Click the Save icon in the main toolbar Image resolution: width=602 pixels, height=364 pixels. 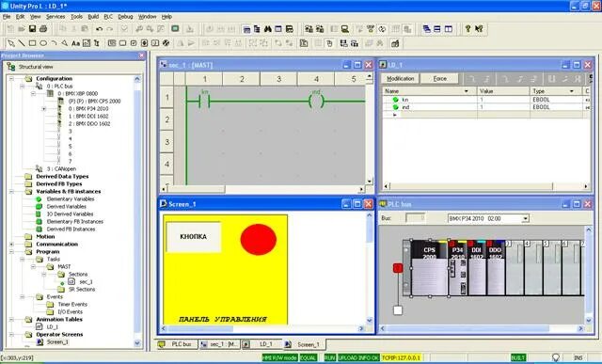(x=32, y=29)
